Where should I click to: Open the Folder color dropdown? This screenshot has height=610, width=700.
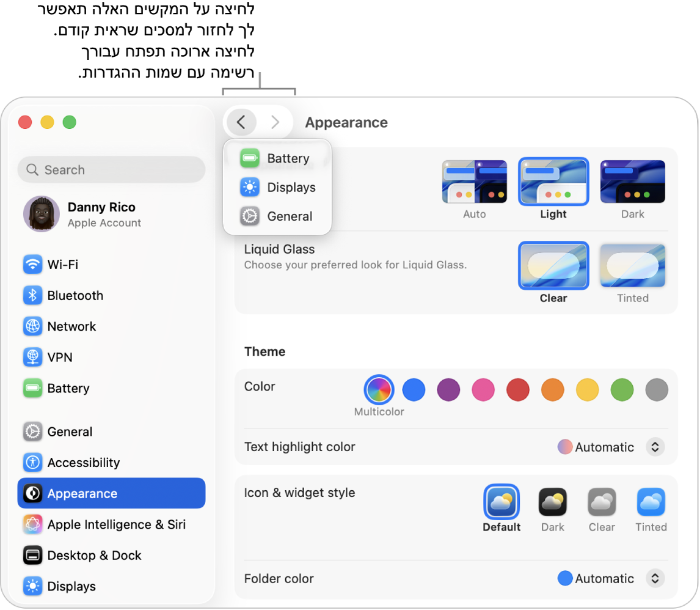(x=655, y=578)
